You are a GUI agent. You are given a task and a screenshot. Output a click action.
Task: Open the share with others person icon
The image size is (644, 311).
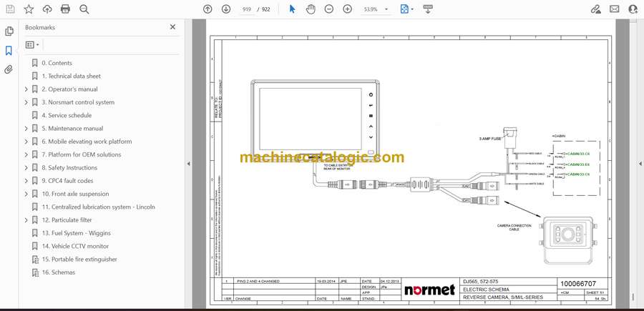click(x=633, y=9)
